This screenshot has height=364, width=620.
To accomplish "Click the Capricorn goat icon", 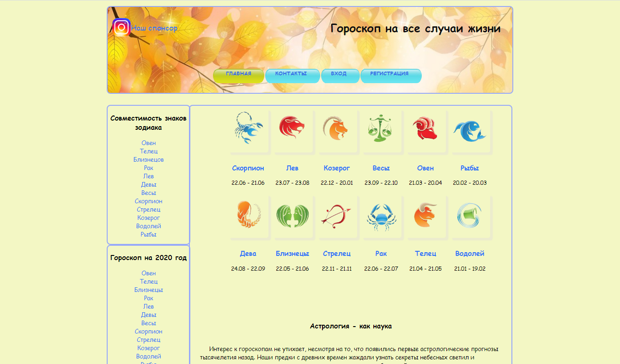I will (x=336, y=128).
